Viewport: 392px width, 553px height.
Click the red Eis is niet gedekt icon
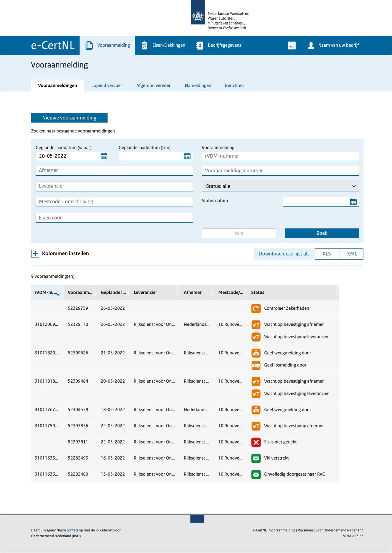[x=256, y=442]
